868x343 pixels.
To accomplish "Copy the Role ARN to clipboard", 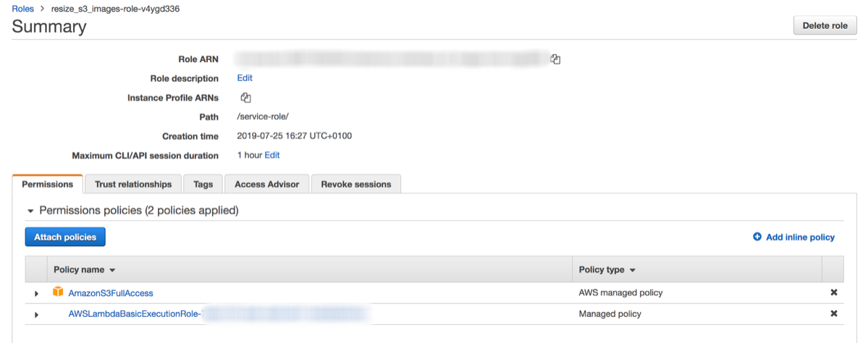I will [x=555, y=59].
